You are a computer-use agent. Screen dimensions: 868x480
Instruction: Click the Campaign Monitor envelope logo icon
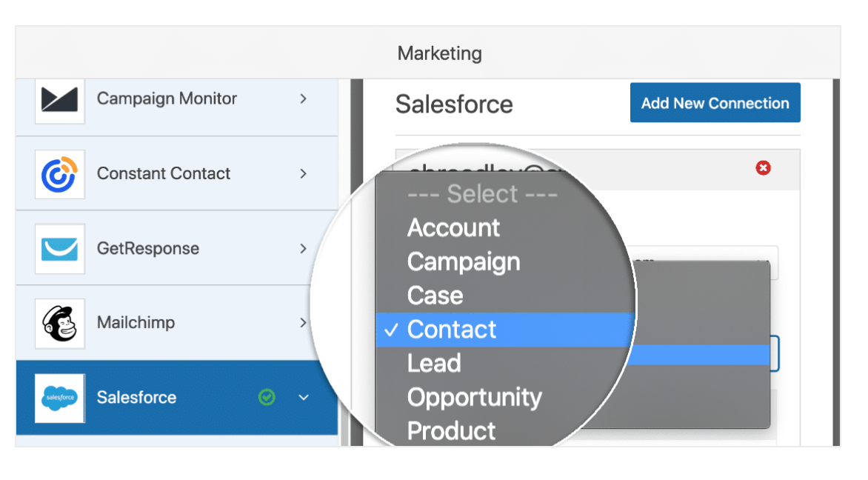pos(60,99)
